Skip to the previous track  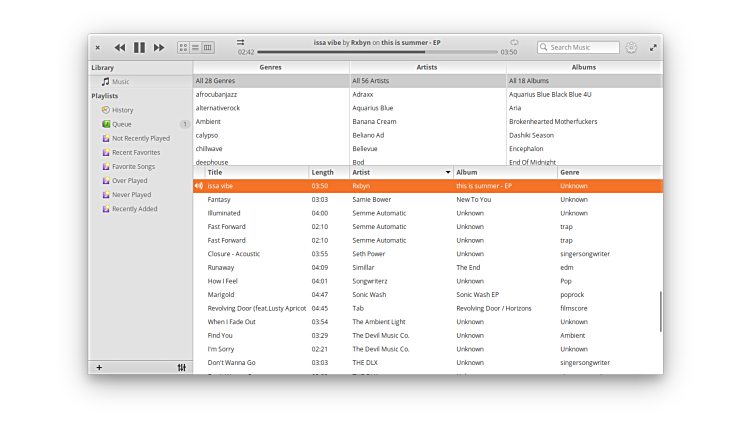coord(120,47)
